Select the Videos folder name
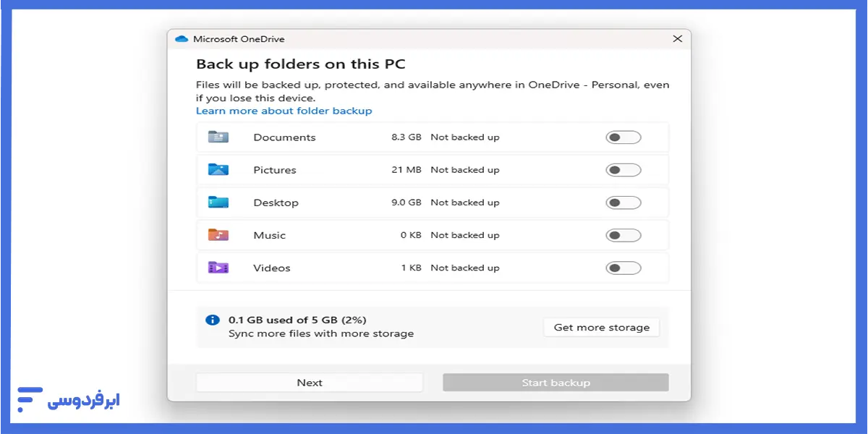This screenshot has height=434, width=868. tap(272, 268)
